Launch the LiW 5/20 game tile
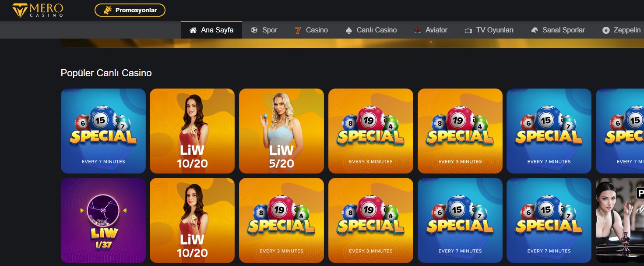Image resolution: width=644 pixels, height=266 pixels. click(282, 131)
